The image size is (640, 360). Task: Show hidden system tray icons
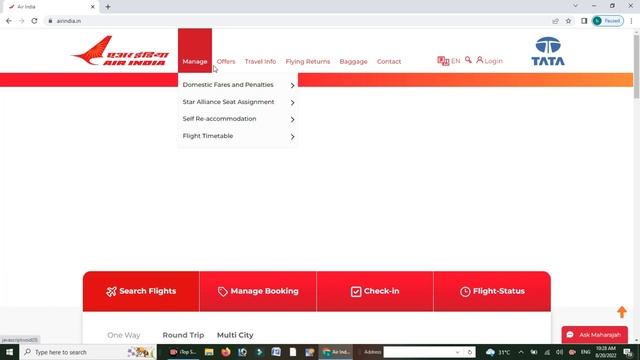point(521,352)
